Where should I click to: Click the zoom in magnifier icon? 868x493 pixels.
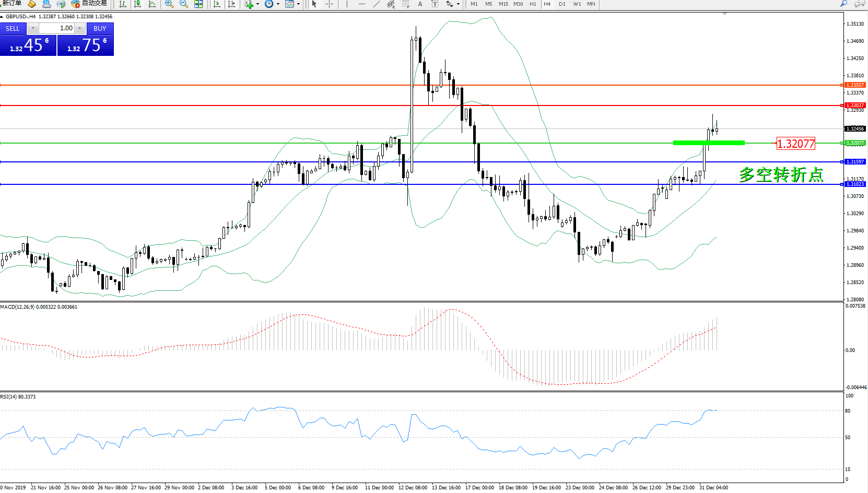(x=169, y=4)
